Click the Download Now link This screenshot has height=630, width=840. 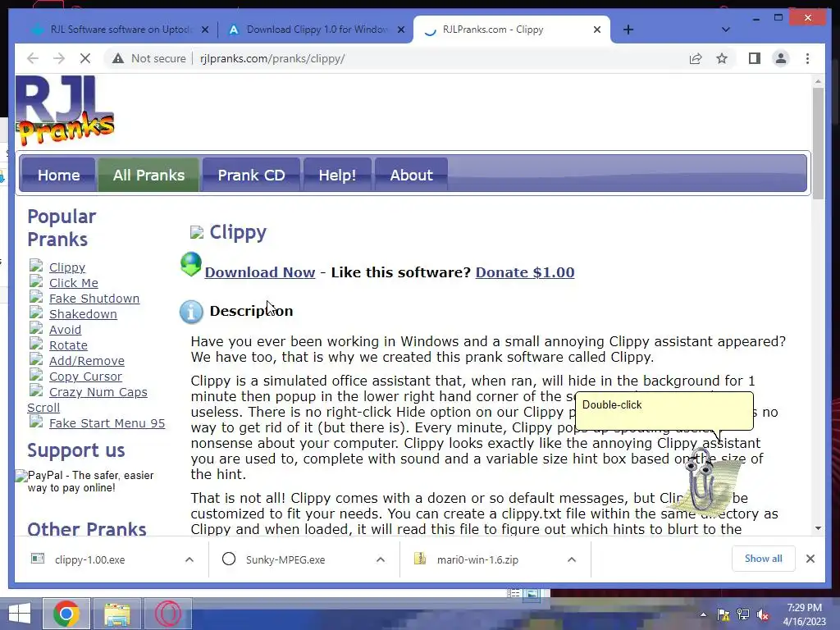click(x=260, y=272)
